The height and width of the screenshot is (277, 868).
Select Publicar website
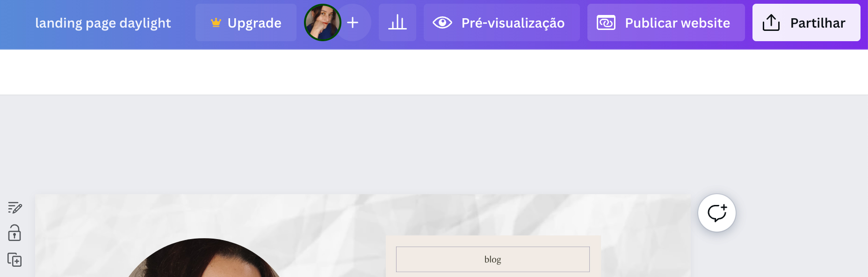click(666, 22)
